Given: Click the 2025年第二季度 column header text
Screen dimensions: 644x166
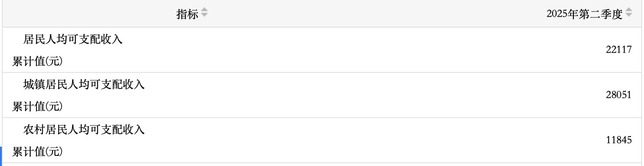Looking at the screenshot, I should point(584,14).
